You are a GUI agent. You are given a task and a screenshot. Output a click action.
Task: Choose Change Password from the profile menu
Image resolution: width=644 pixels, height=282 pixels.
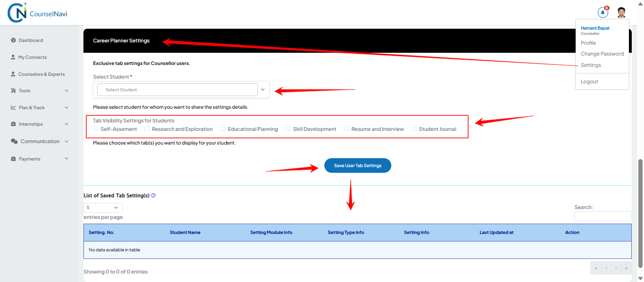tap(602, 54)
